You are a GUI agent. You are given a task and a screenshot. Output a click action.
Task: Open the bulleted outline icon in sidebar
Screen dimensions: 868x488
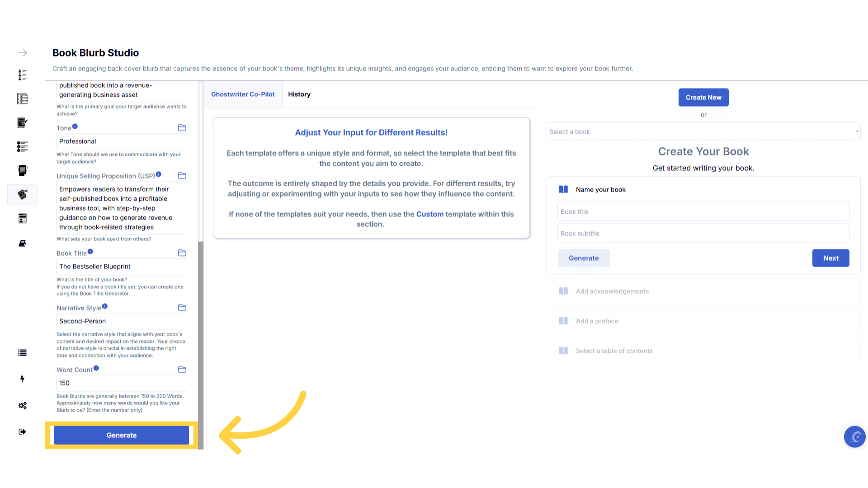click(x=23, y=146)
